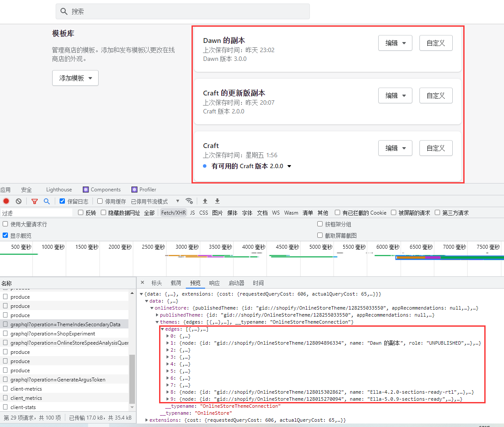Screen dimensions: 504x427
Task: Click the network filter text field
Action: coord(37,213)
